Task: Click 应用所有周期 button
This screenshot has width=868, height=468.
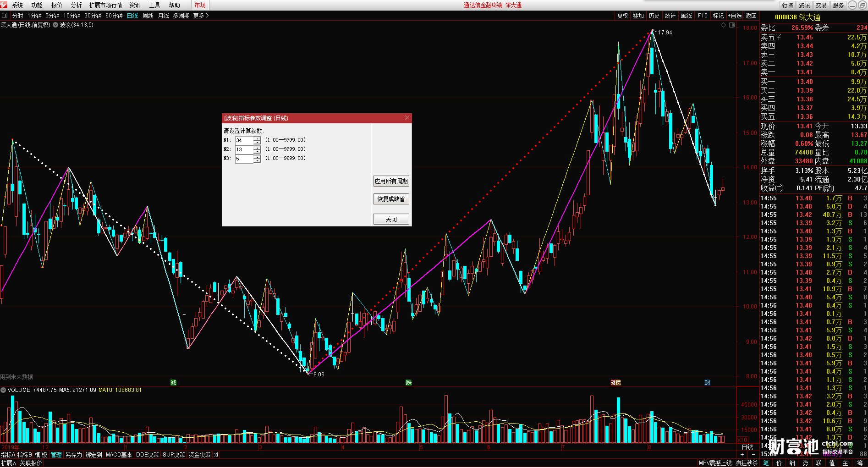Action: pyautogui.click(x=391, y=181)
